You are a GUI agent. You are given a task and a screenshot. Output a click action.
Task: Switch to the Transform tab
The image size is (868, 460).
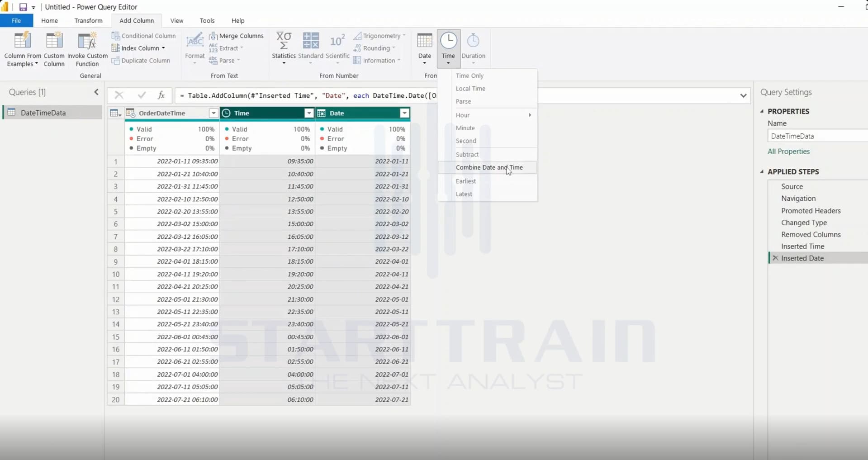[88, 21]
